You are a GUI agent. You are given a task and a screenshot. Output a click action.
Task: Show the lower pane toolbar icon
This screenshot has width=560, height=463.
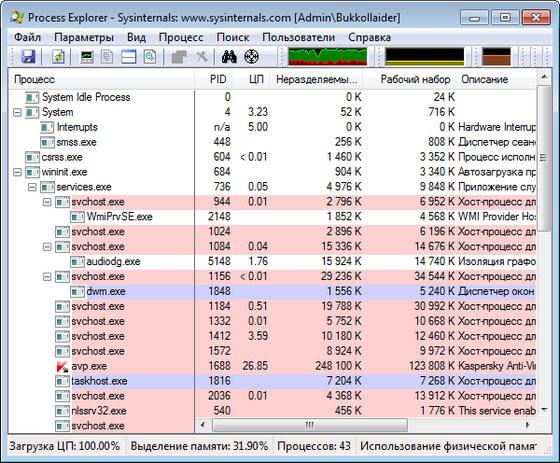pos(129,56)
